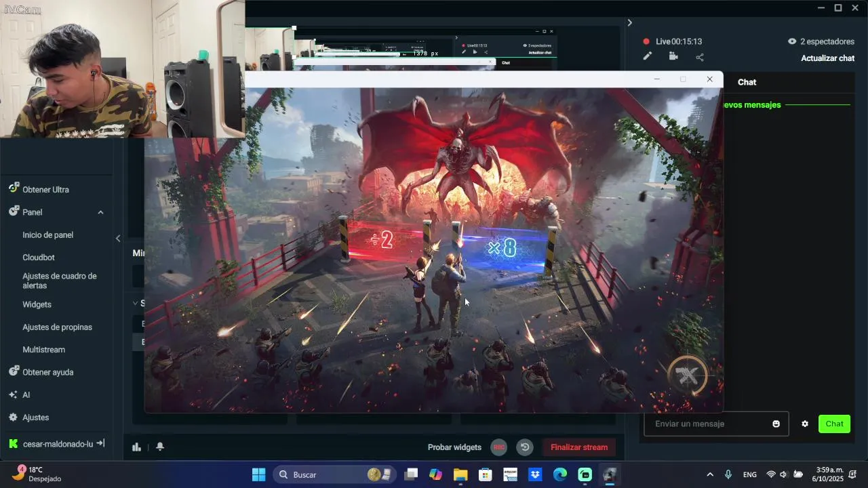Open Widgets menu item
Screen dimensions: 868x488
click(x=37, y=305)
